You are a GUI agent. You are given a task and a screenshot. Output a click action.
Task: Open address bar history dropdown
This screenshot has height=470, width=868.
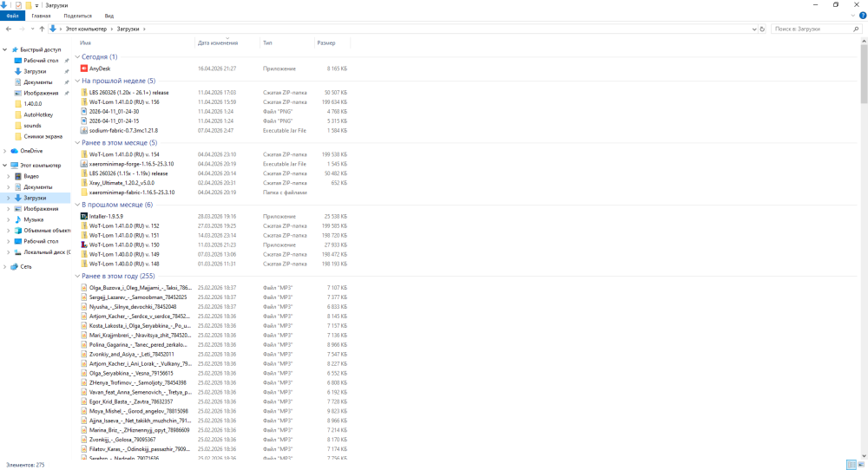click(x=754, y=29)
